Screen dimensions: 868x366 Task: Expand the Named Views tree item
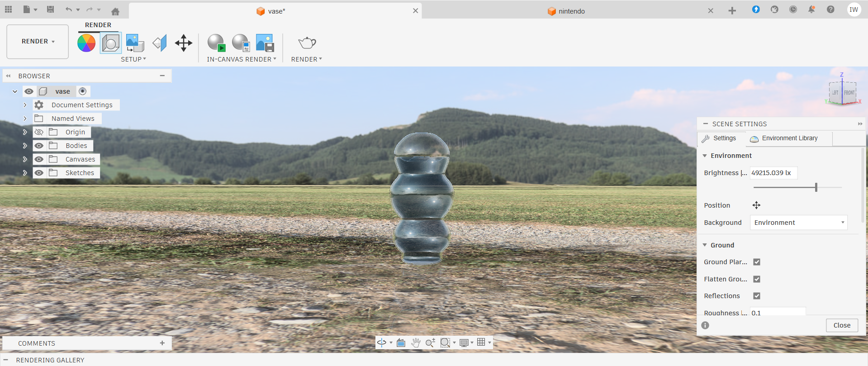(25, 119)
